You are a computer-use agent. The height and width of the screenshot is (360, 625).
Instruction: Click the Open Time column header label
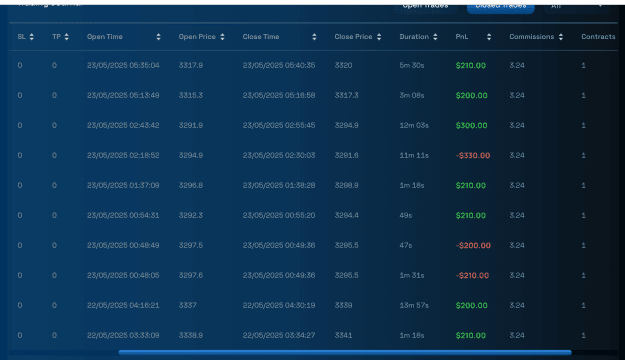pyautogui.click(x=105, y=37)
